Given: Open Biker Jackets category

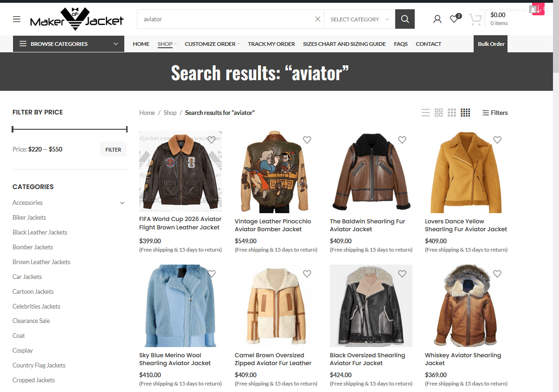Looking at the screenshot, I should (x=29, y=217).
